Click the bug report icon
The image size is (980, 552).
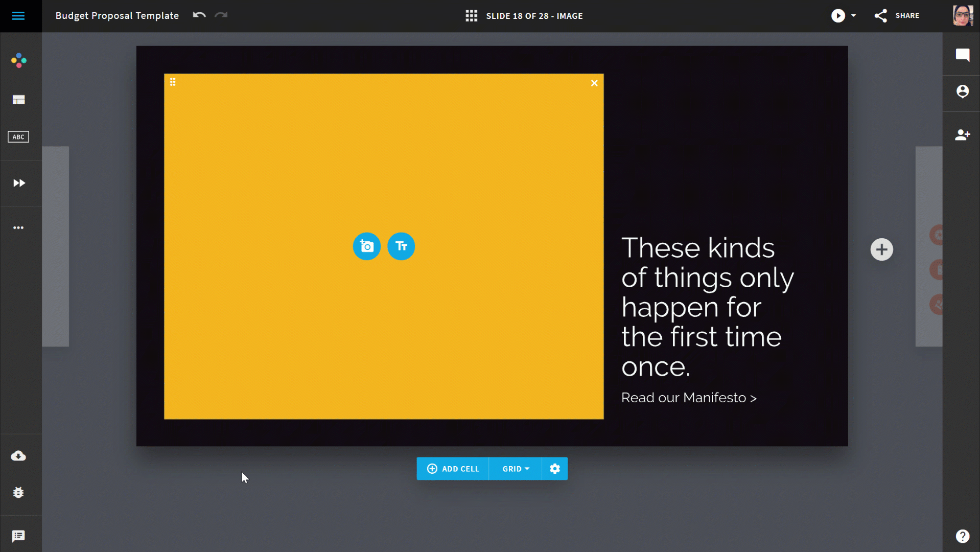tap(18, 492)
